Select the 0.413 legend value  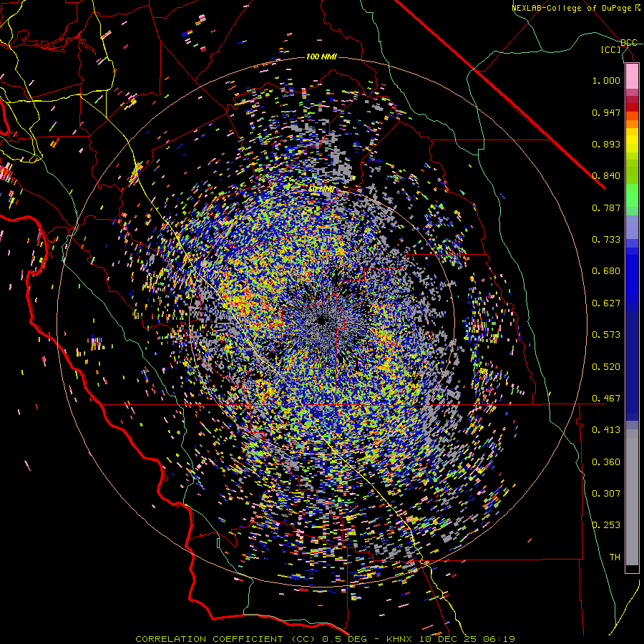pyautogui.click(x=606, y=430)
